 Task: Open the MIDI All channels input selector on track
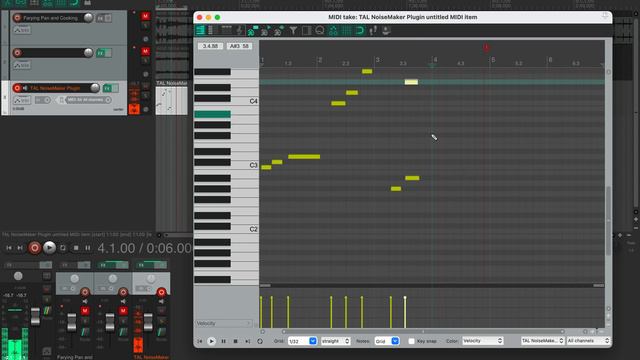pyautogui.click(x=88, y=100)
